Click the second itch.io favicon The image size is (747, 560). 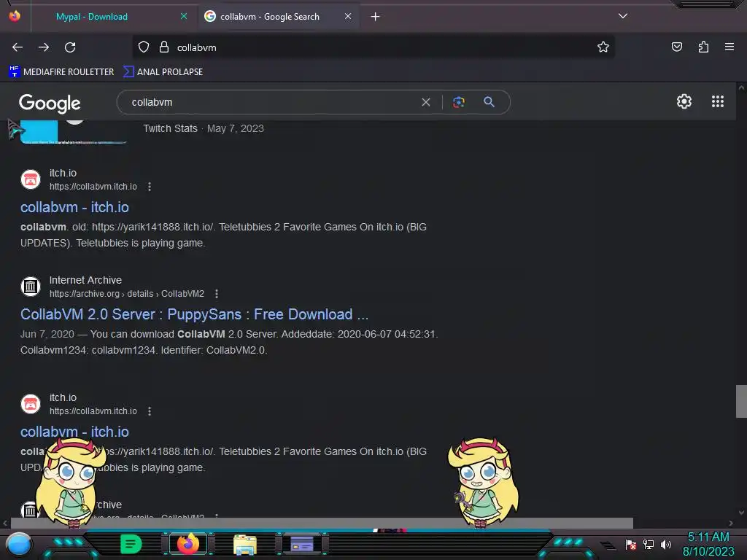pyautogui.click(x=31, y=404)
